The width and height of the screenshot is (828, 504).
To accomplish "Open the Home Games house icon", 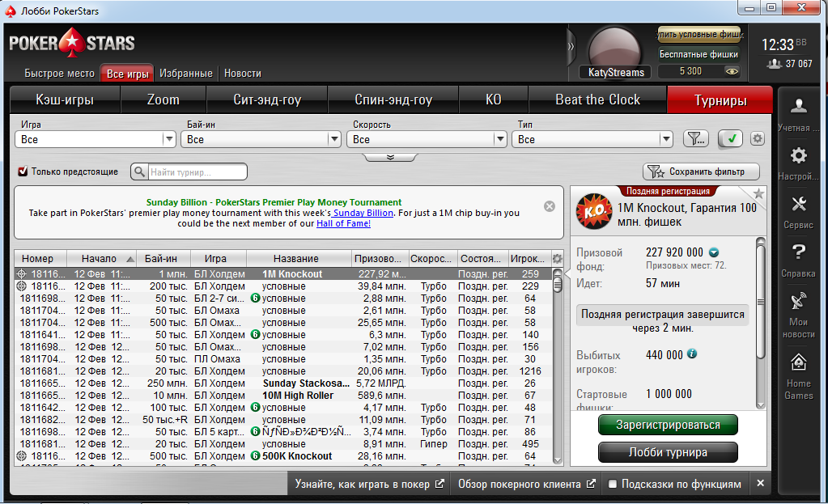I will click(x=798, y=362).
